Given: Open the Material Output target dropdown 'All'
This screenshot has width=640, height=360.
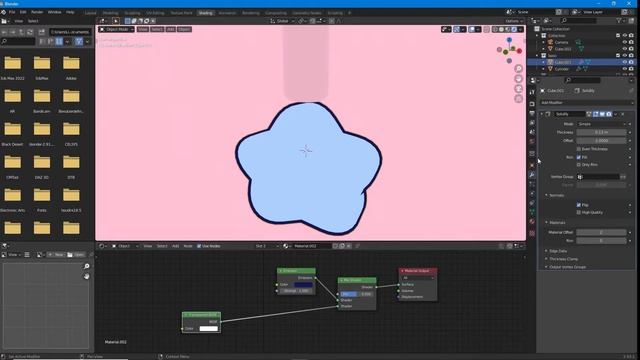Looking at the screenshot, I should coord(418,278).
